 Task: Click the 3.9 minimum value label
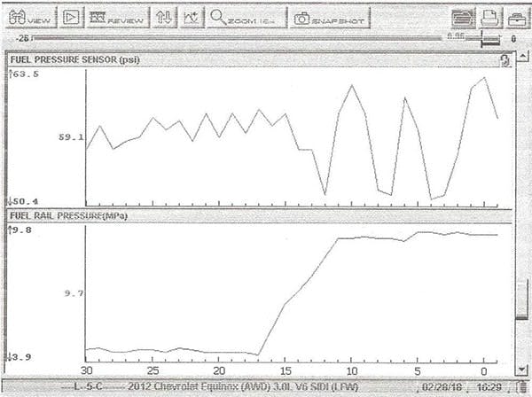[x=20, y=356]
